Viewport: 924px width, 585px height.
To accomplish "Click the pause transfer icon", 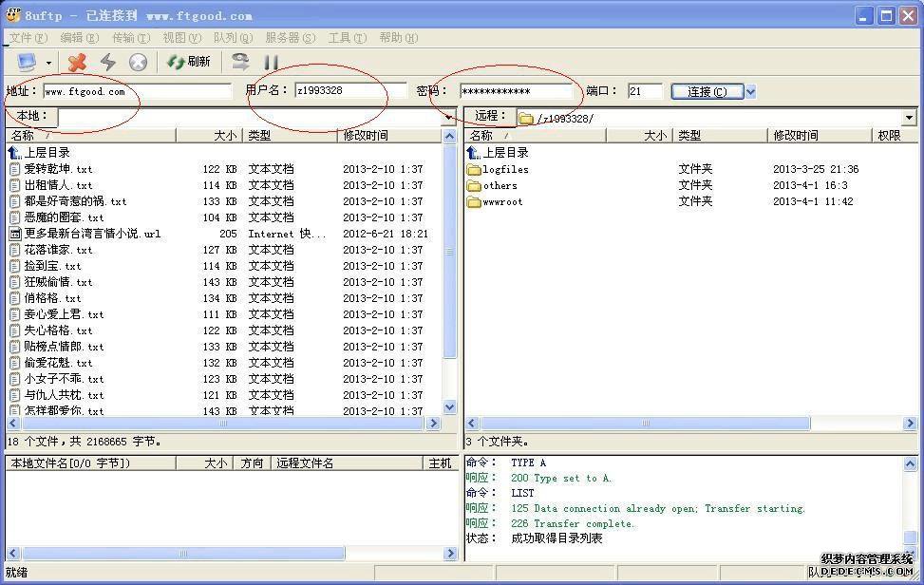I will click(x=271, y=63).
